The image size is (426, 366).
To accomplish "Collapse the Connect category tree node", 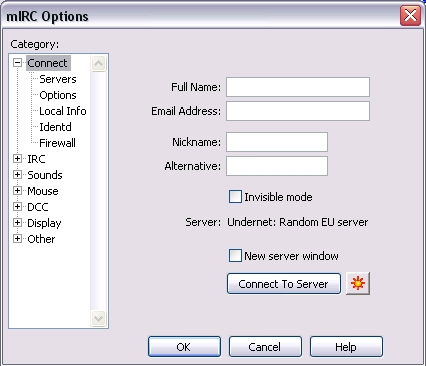I will [17, 63].
